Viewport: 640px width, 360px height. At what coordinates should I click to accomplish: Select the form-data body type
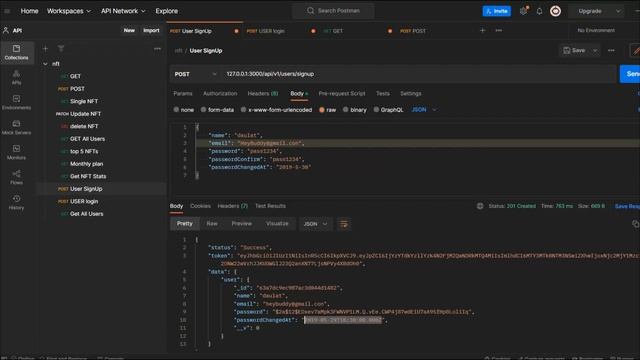tap(217, 110)
